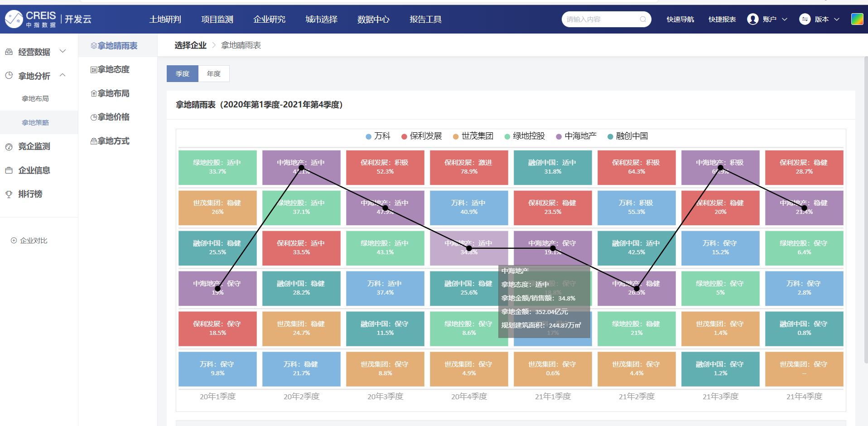Click the 拿地价格 submenu icon

94,117
